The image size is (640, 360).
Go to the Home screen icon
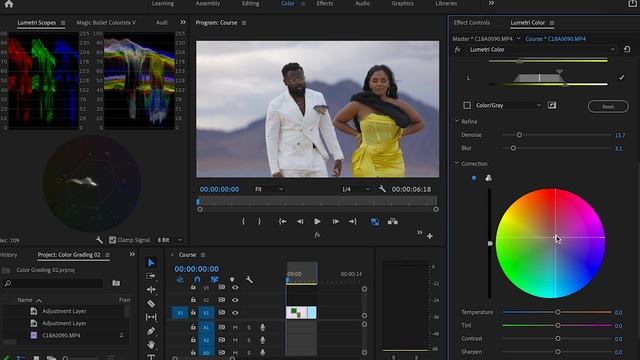pos(9,4)
